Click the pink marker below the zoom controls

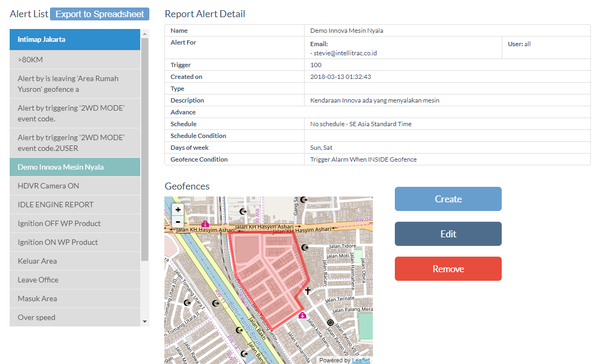click(205, 224)
